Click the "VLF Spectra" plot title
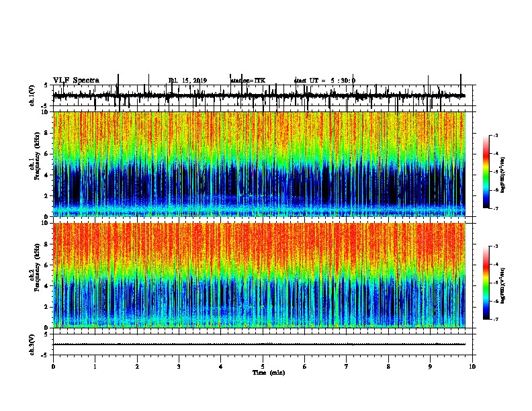 (76, 81)
